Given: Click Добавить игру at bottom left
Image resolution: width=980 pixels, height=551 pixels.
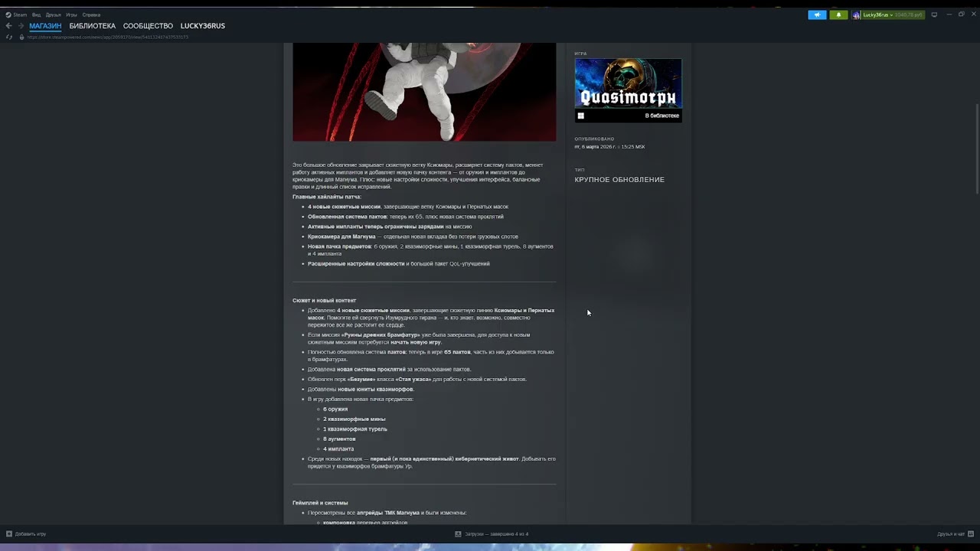Looking at the screenshot, I should coord(31,534).
